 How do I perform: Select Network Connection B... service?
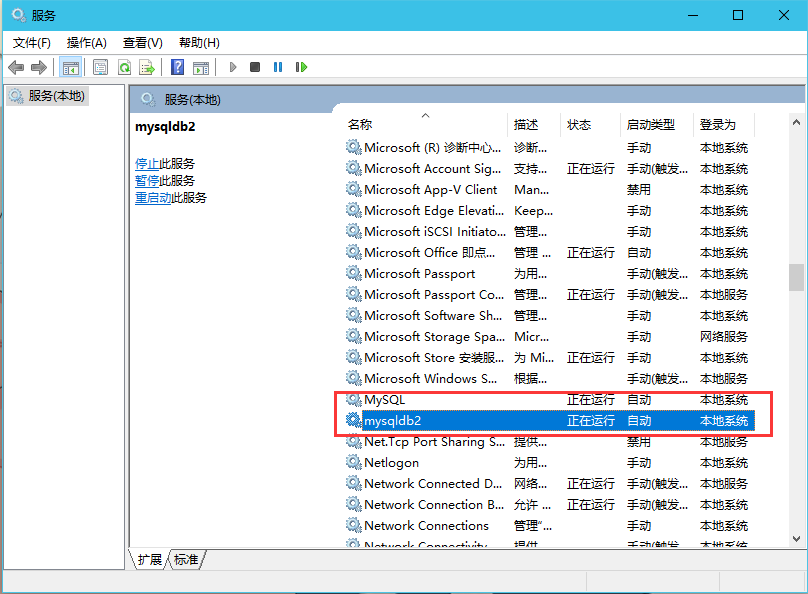click(x=549, y=504)
